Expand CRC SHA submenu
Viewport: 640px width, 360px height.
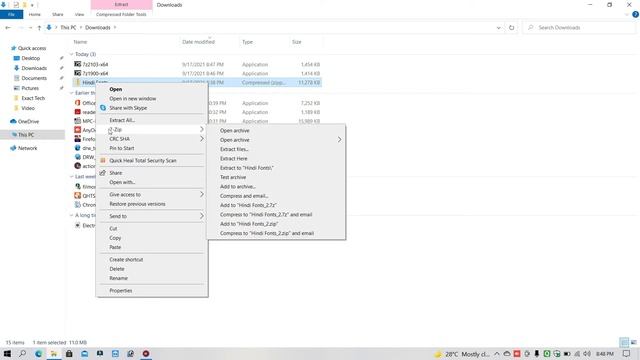point(202,139)
